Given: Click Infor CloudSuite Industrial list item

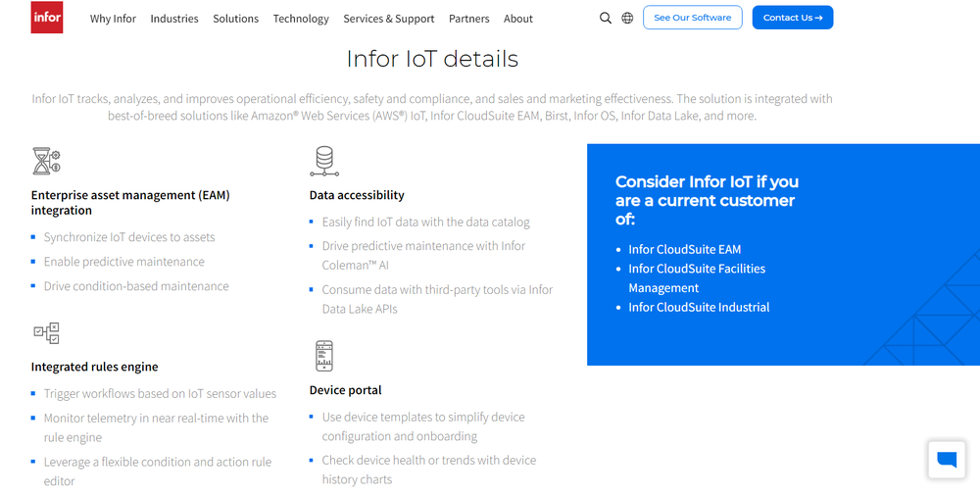Looking at the screenshot, I should click(699, 307).
